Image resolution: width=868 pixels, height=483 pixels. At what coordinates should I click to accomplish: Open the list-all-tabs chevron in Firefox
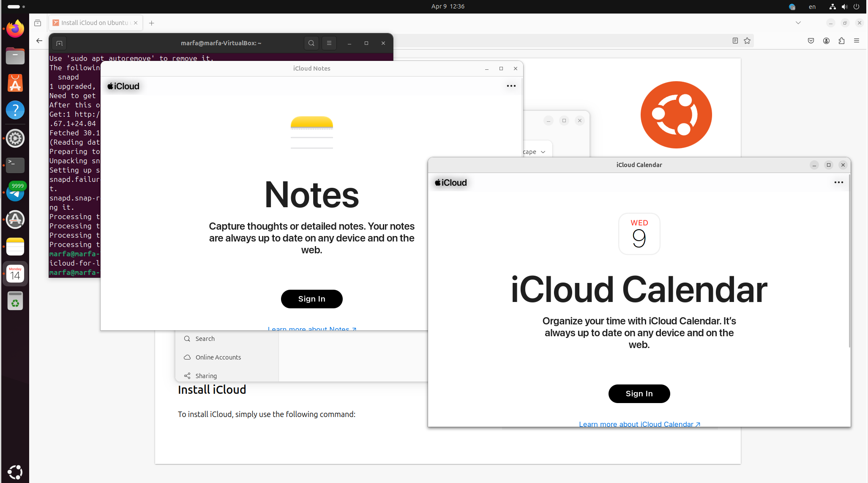click(x=798, y=23)
